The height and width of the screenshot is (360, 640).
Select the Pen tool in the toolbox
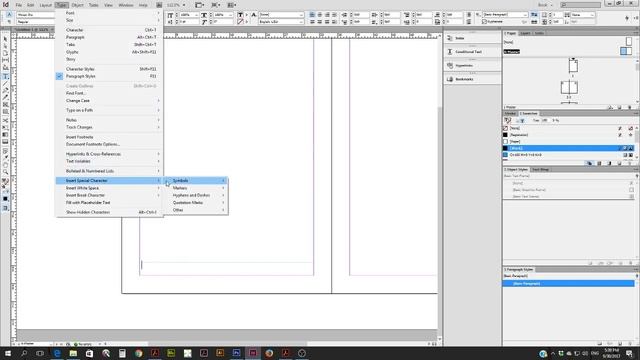[5, 91]
